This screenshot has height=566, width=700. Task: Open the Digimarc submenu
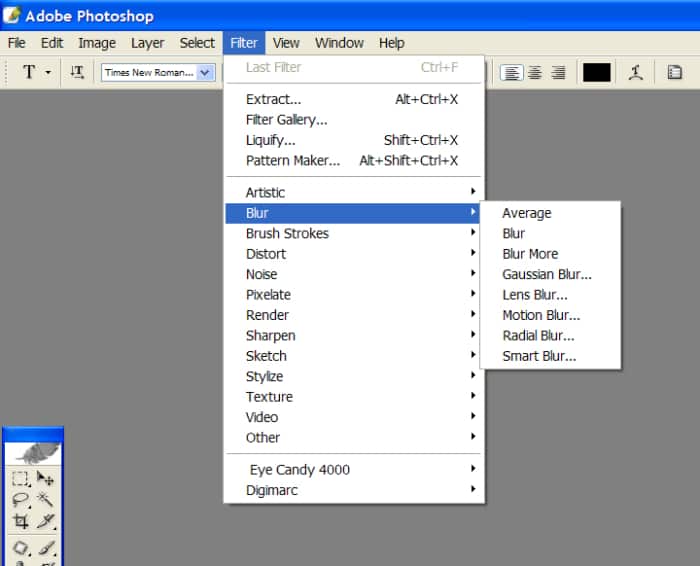click(352, 490)
